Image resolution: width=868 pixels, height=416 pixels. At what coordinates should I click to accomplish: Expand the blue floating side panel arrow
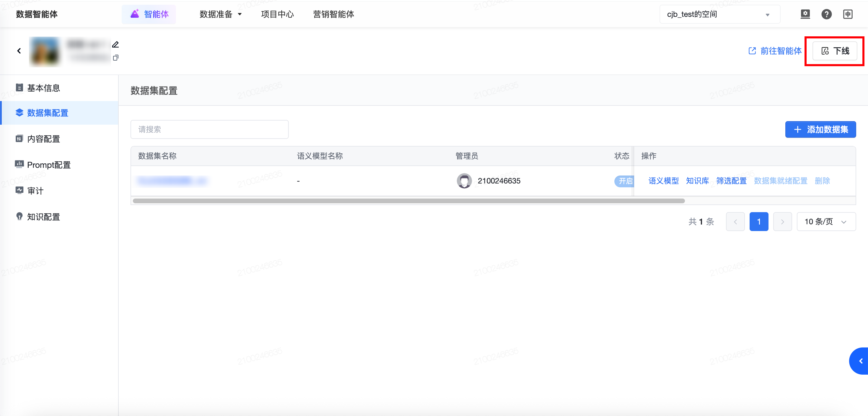860,361
